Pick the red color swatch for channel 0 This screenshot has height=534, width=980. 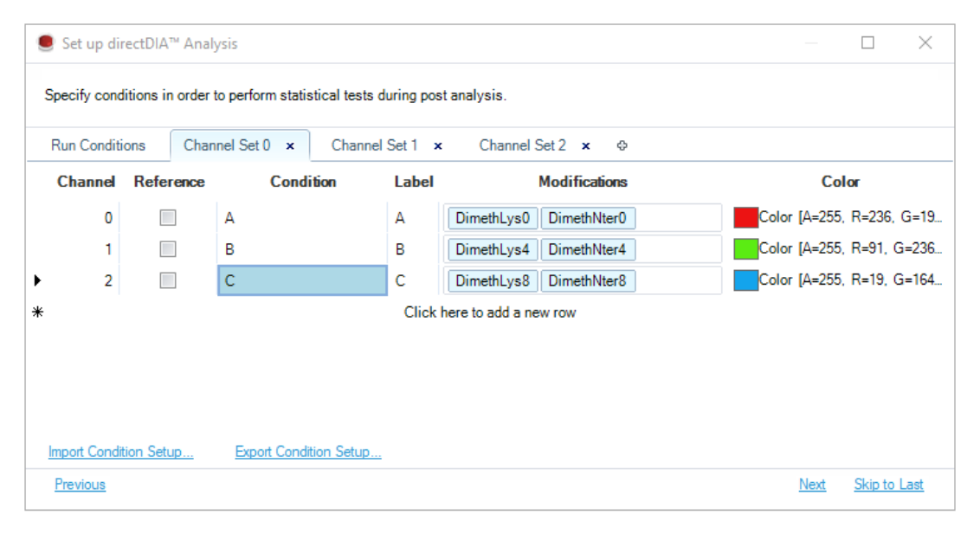point(745,217)
